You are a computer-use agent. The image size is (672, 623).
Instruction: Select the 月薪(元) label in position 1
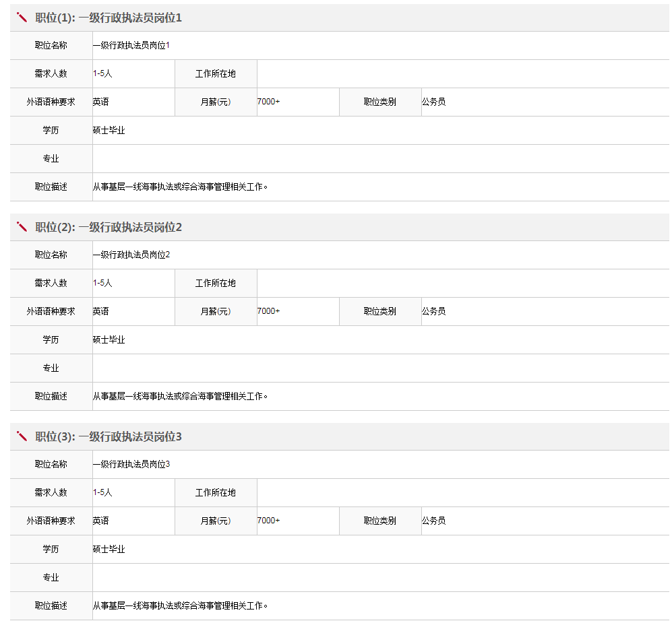click(x=215, y=102)
